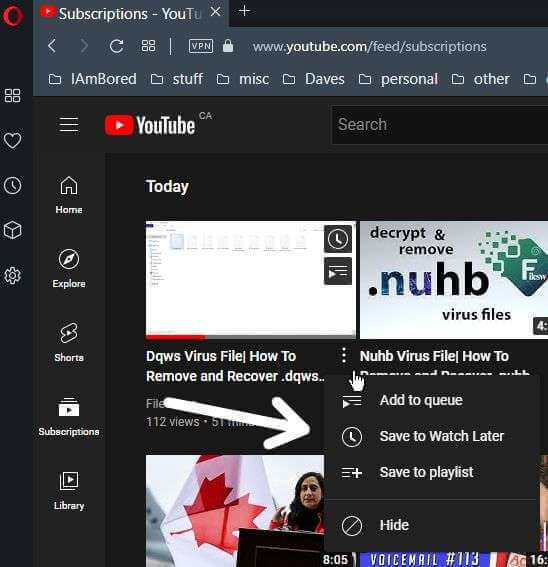This screenshot has height=567, width=548.
Task: Open Opera sidebar extensions cube
Action: coord(12,230)
